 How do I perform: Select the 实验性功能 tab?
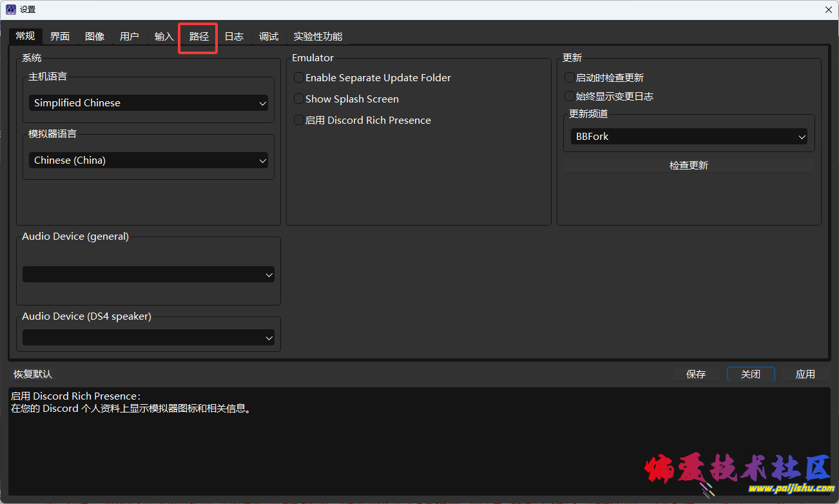[318, 37]
